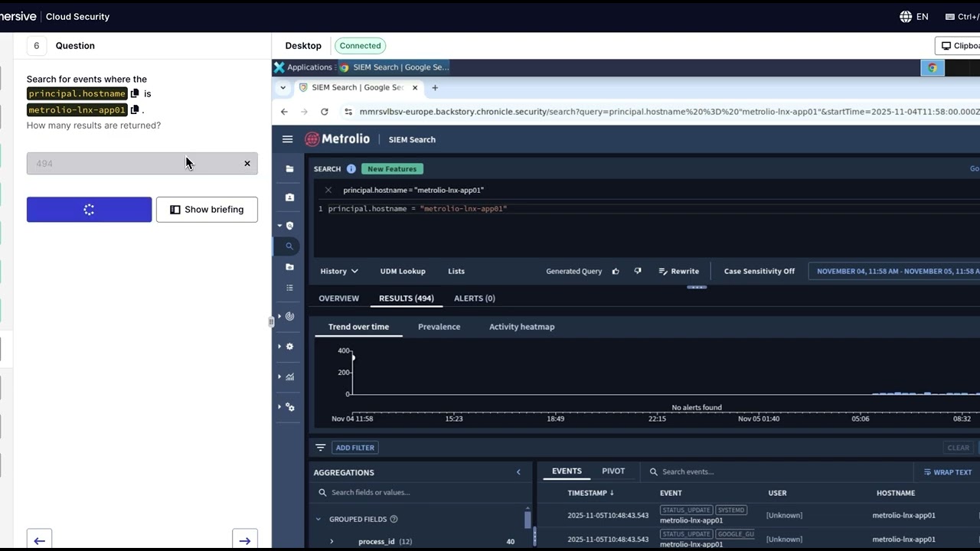Switch to the Pivot tab

(x=613, y=471)
